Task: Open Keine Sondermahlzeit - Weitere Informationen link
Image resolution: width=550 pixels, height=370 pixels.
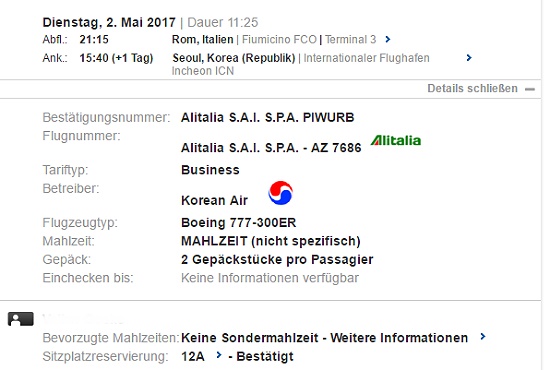Action: (x=324, y=338)
